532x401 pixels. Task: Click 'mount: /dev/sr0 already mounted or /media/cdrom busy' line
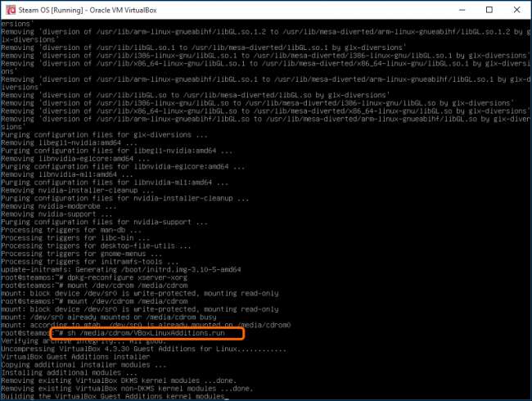click(x=109, y=318)
